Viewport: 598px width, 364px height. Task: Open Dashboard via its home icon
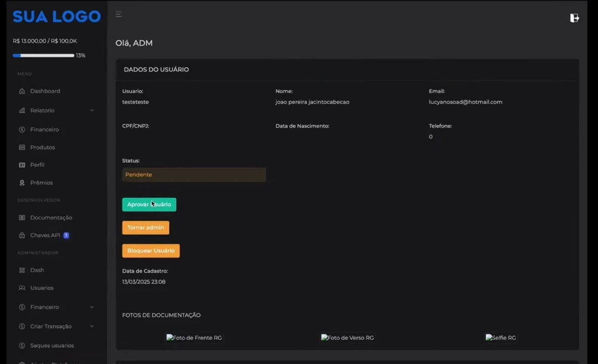point(22,91)
